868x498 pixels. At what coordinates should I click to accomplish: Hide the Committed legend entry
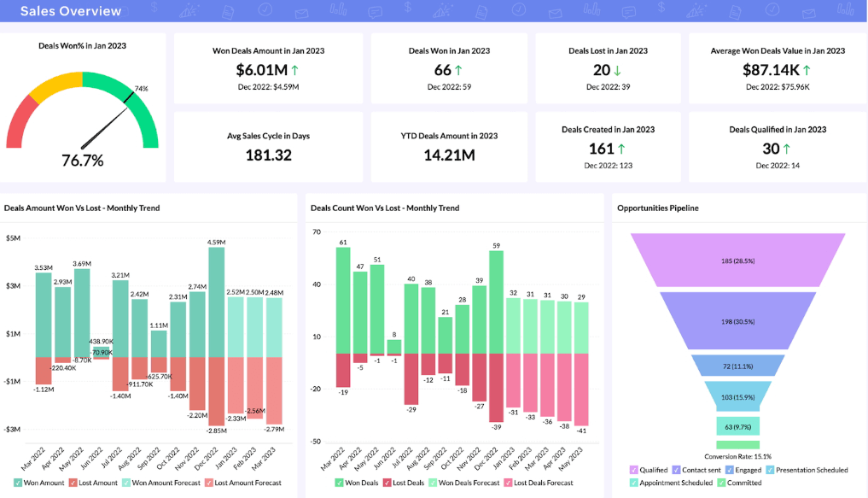point(722,483)
